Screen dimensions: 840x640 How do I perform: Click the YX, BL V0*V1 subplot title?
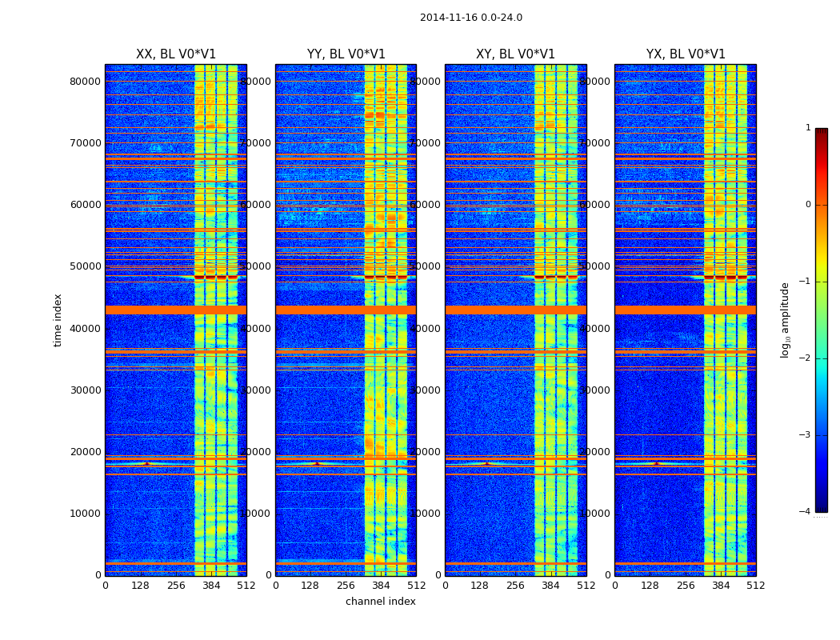(x=686, y=54)
